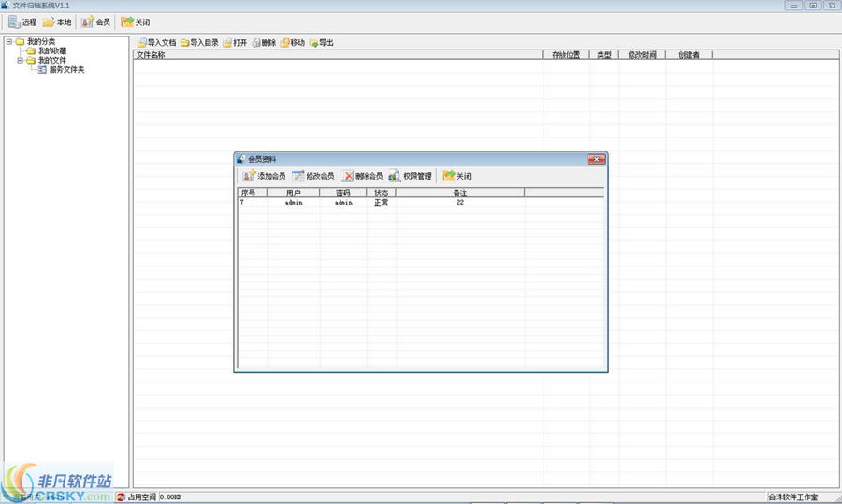The width and height of the screenshot is (842, 504).
Task: Open the 远程 remote toolbar button
Action: point(22,22)
